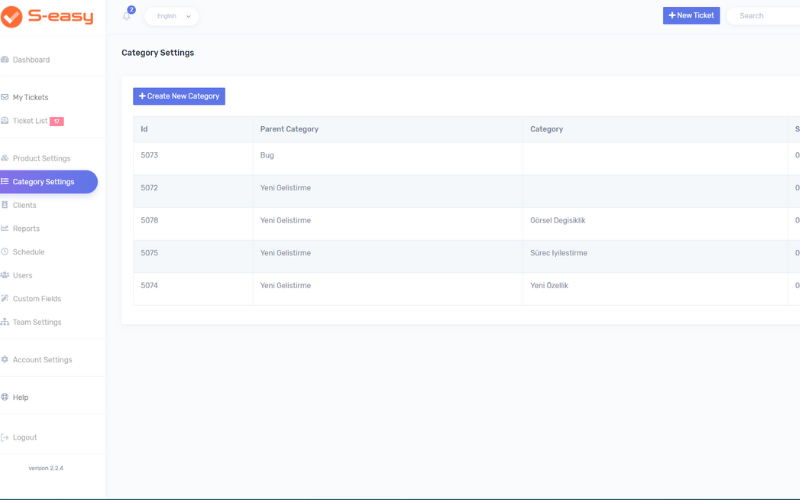
Task: Click the Help globe icon
Action: pos(5,397)
